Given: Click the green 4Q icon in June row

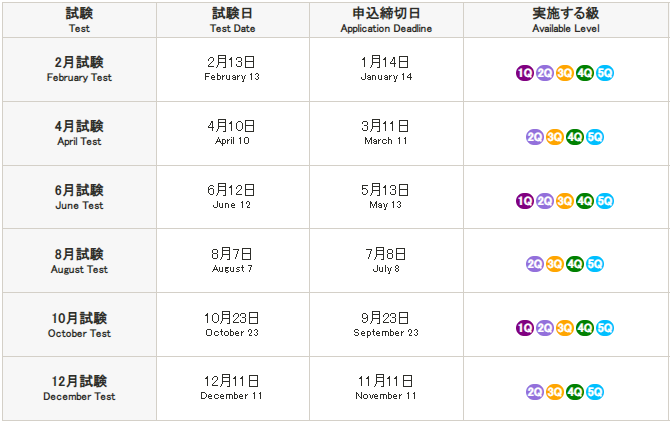Looking at the screenshot, I should click(585, 201).
